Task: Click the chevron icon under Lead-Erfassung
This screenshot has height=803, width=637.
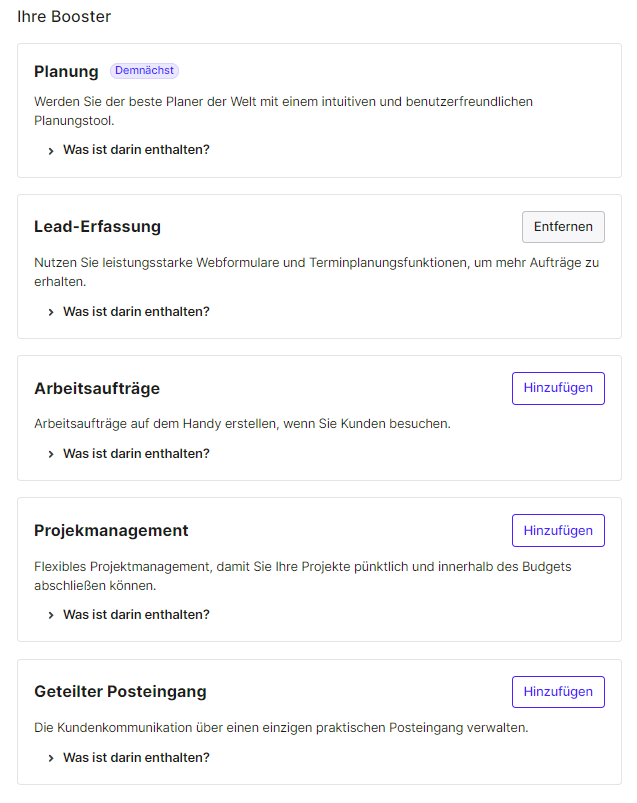Action: pyautogui.click(x=51, y=312)
